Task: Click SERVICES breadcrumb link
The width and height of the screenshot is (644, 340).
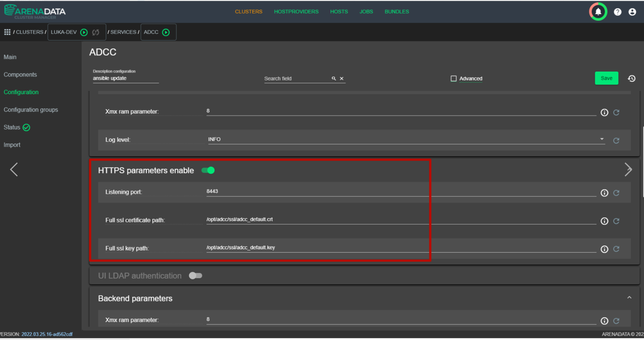Action: 123,32
